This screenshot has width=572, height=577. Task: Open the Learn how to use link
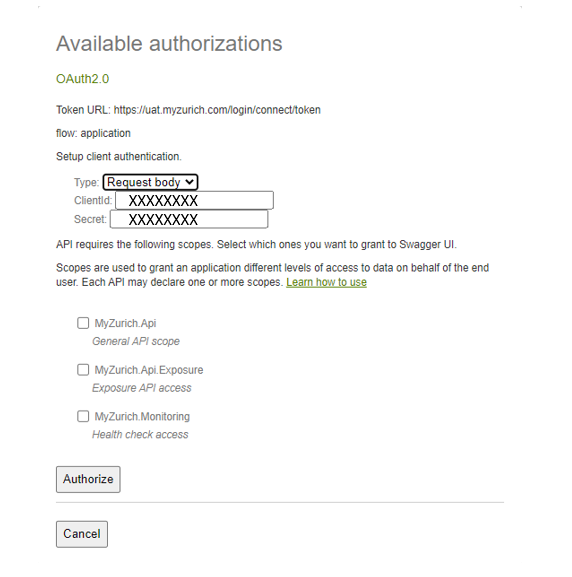[326, 282]
